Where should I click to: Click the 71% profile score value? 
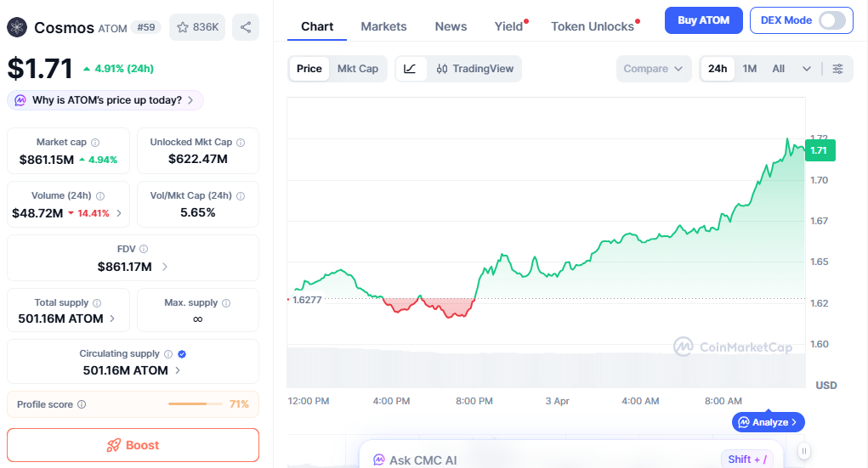click(239, 404)
